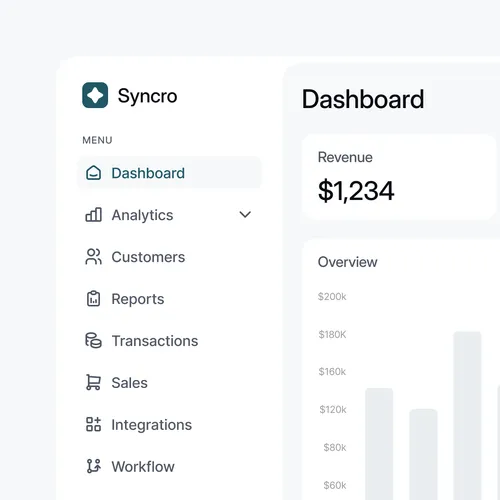Image resolution: width=500 pixels, height=500 pixels.
Task: Click the $160k axis label
Action: [332, 371]
